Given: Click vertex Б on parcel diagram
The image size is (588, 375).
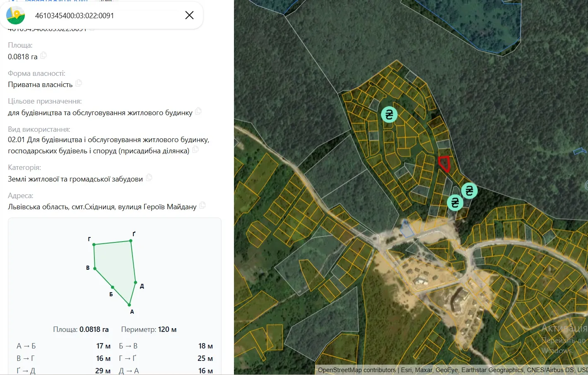Looking at the screenshot, I should click(x=112, y=287).
